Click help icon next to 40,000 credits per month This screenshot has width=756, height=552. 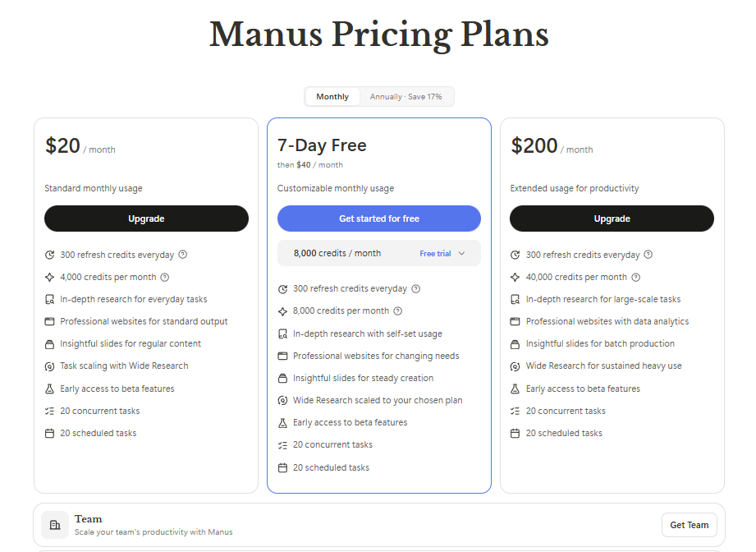point(636,278)
